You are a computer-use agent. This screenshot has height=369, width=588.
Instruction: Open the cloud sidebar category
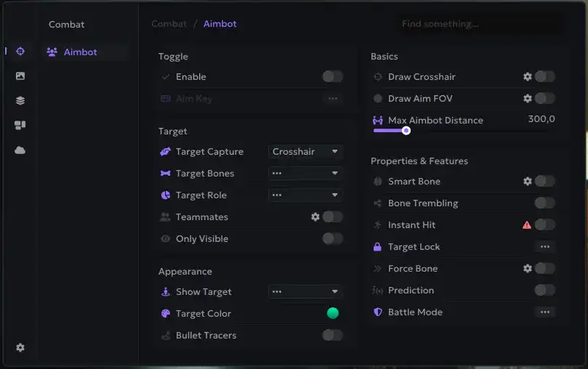(20, 150)
